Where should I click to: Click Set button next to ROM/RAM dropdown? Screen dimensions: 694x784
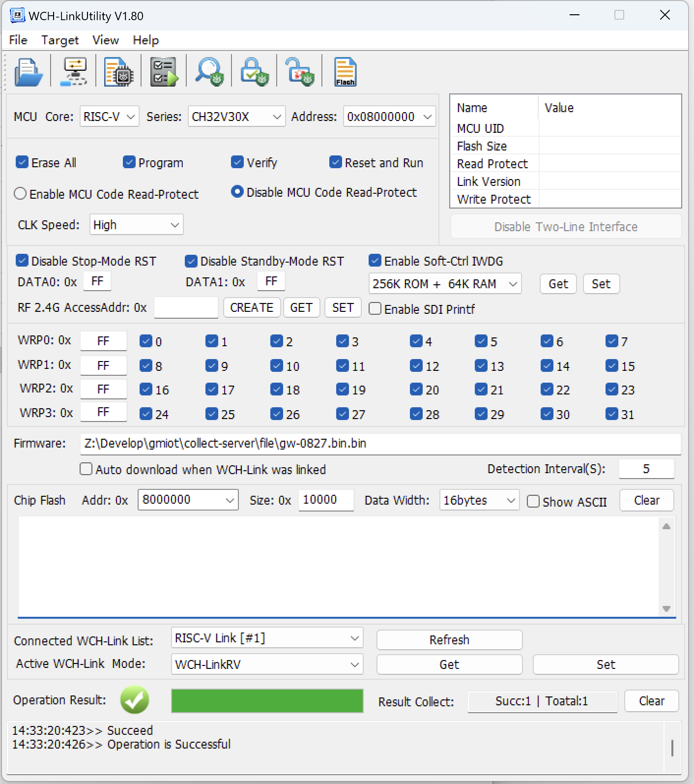(601, 284)
